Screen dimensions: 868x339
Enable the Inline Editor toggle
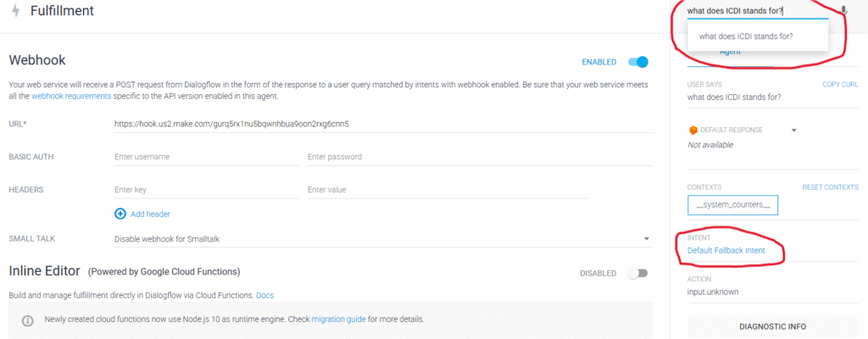637,273
